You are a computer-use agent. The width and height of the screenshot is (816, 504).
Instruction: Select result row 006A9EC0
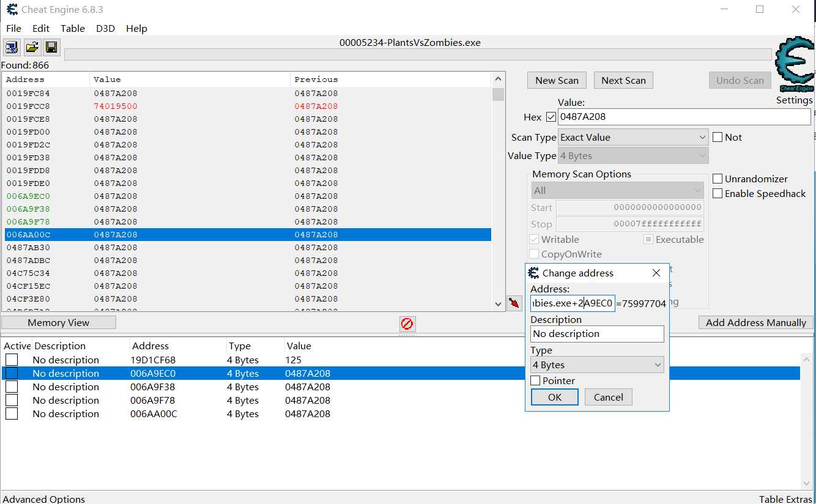[x=248, y=196]
